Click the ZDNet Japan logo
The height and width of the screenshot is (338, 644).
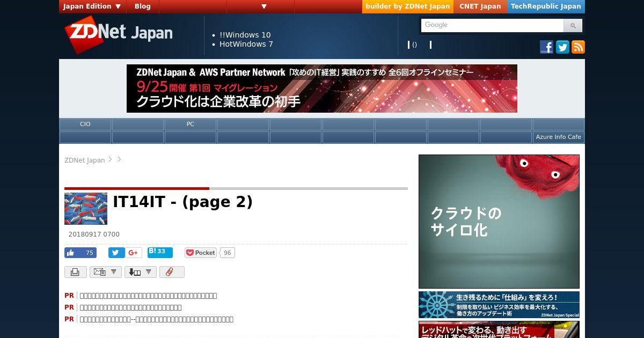[x=119, y=35]
